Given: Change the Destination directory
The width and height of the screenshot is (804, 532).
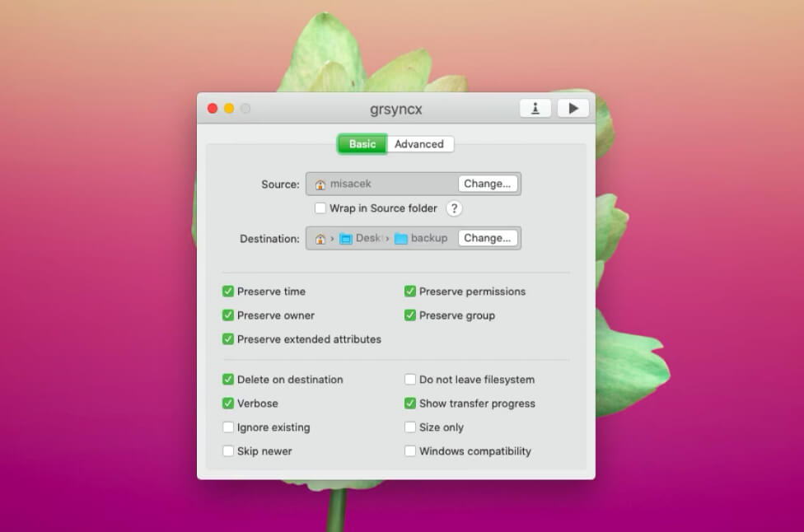Looking at the screenshot, I should 488,238.
